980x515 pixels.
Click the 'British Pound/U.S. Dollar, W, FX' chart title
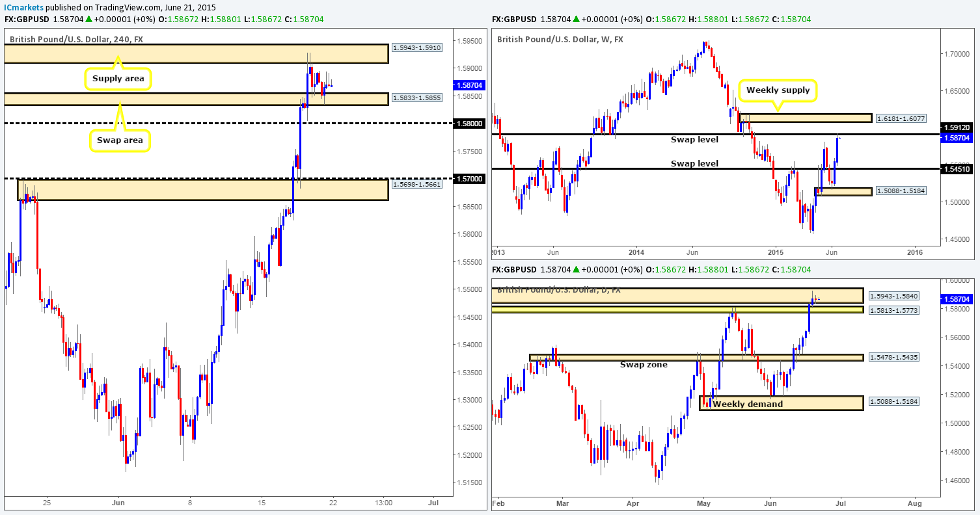pyautogui.click(x=560, y=39)
